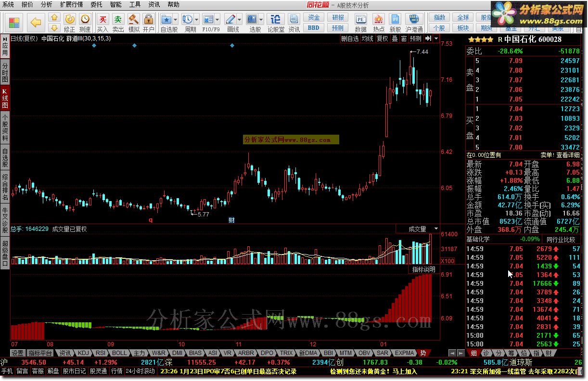Viewport: 588px width, 381px height.
Task: Open the 帮助 menu
Action: [173, 4]
